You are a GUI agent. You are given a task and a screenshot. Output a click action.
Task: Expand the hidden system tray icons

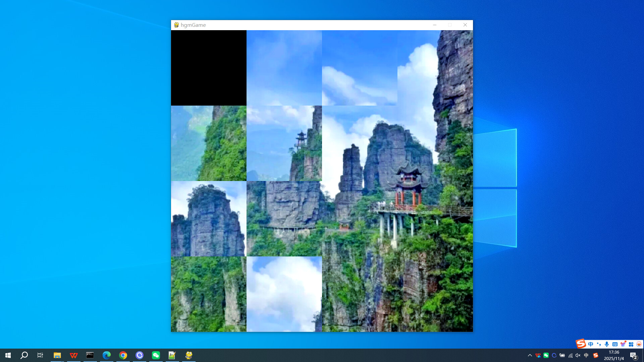[x=530, y=356]
